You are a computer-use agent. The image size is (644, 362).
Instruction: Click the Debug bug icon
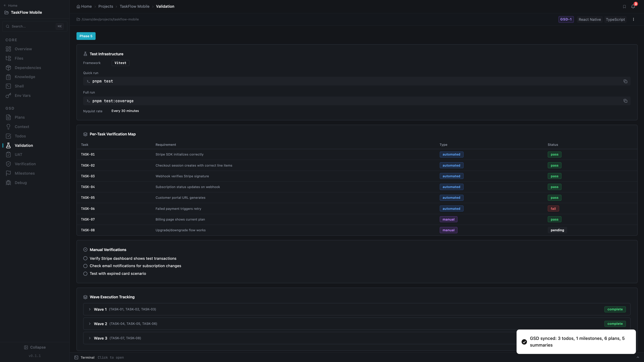click(8, 183)
